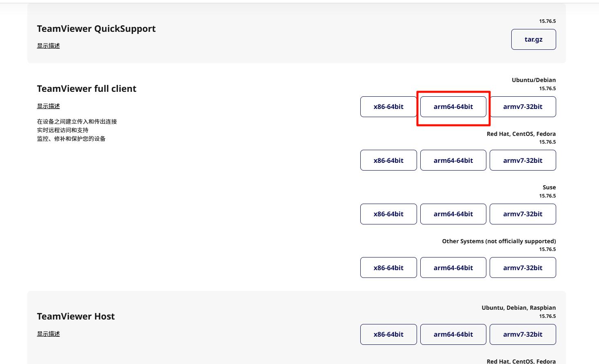
Task: Get full client Red Hat arm64-64bit build
Action: point(453,160)
